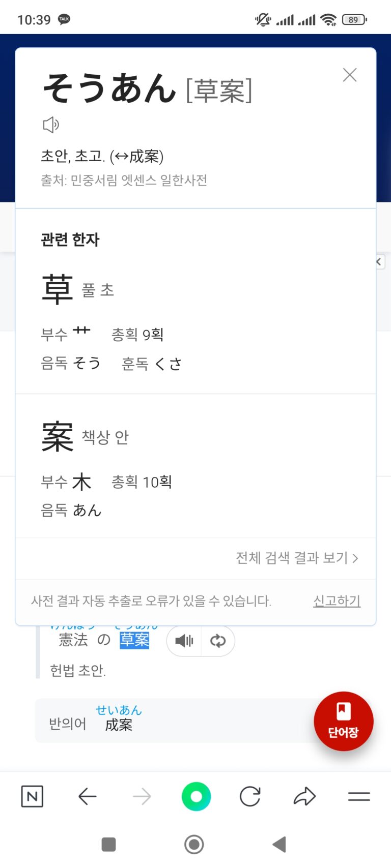Image resolution: width=391 pixels, height=868 pixels.
Task: Tap the highlighted word 草案
Action: click(134, 640)
